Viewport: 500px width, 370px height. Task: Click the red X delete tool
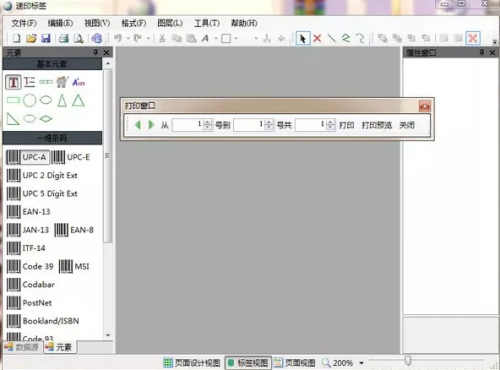317,38
